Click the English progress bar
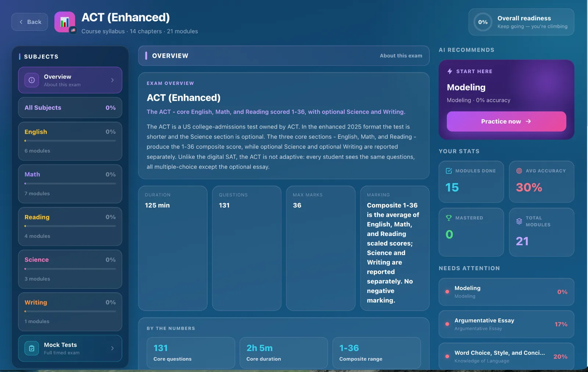 point(70,141)
